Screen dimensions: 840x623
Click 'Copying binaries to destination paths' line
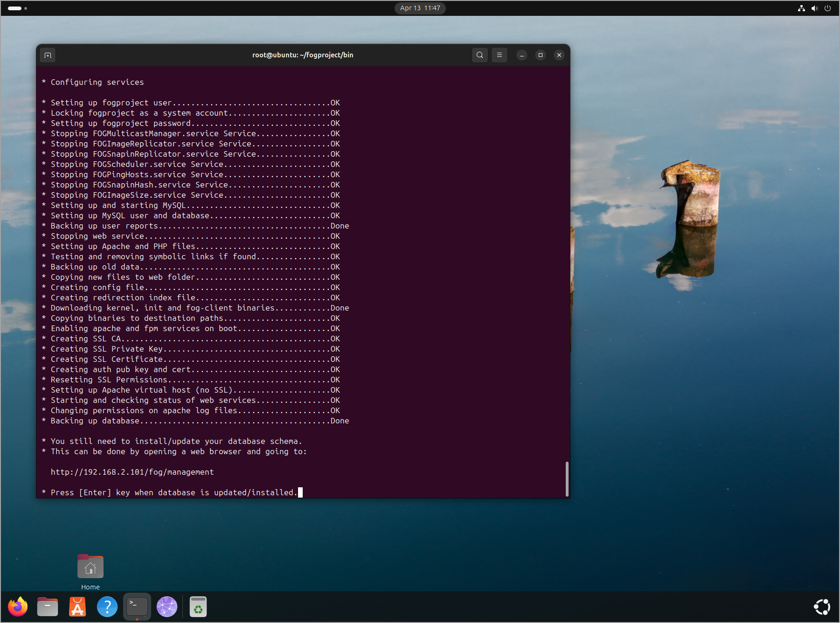(191, 318)
